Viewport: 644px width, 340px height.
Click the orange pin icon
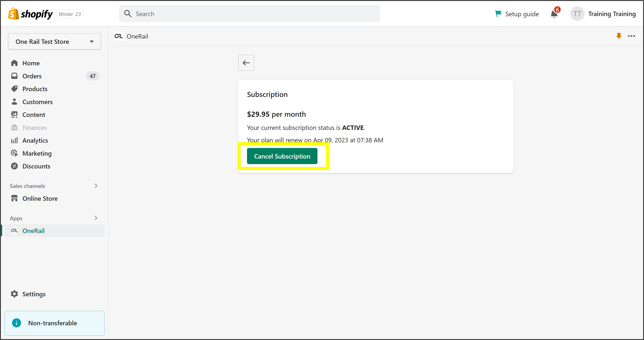point(619,36)
